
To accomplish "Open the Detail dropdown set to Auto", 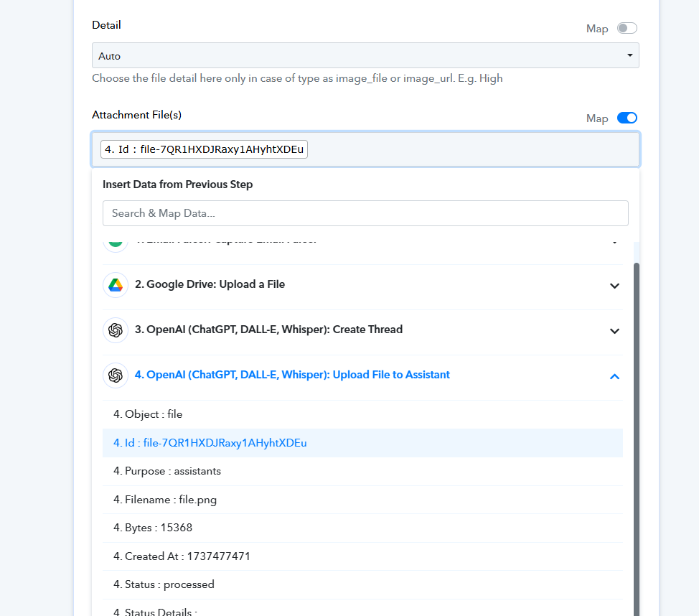I will click(365, 55).
